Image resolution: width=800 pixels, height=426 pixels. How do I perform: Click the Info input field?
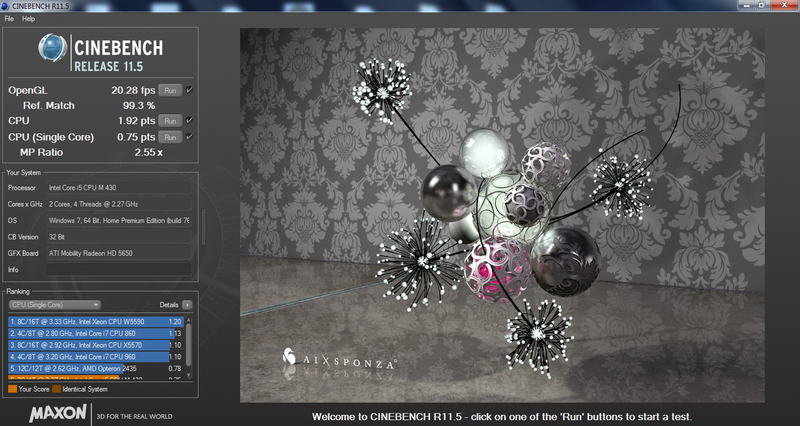(119, 269)
